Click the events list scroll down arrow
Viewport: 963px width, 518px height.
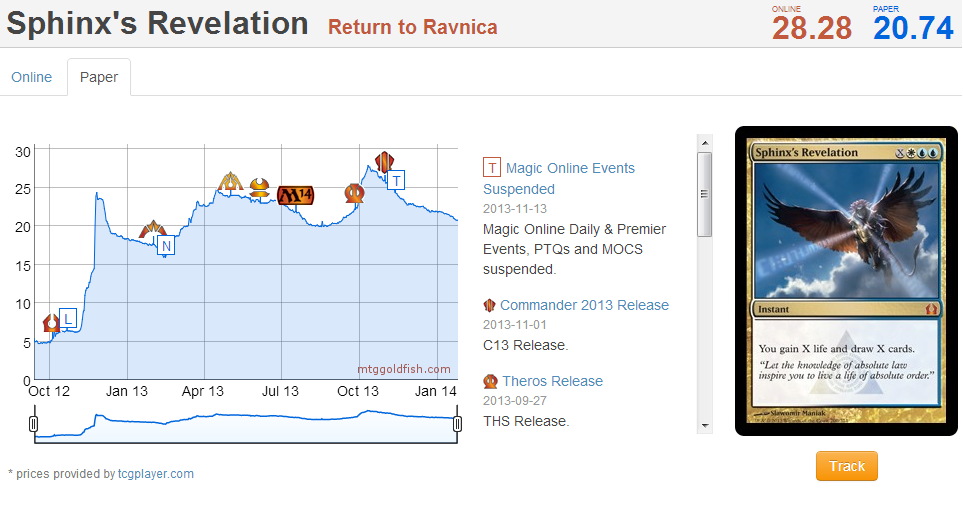[705, 426]
